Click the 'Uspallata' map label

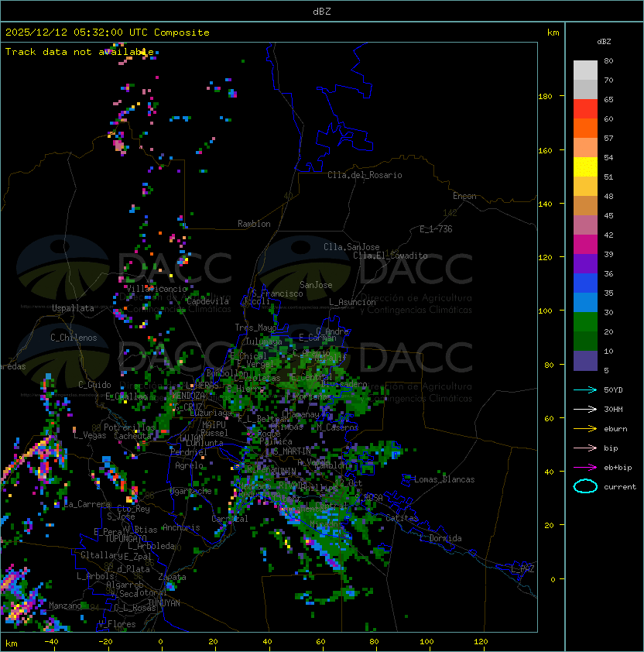73,308
